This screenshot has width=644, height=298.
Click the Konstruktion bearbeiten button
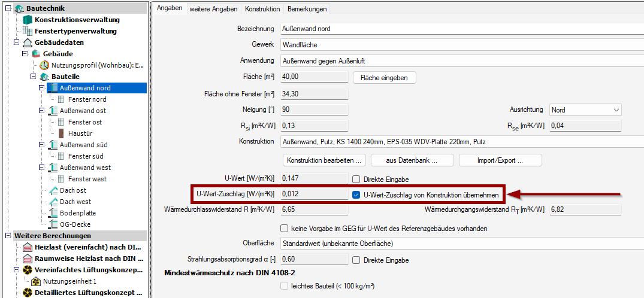coord(323,160)
